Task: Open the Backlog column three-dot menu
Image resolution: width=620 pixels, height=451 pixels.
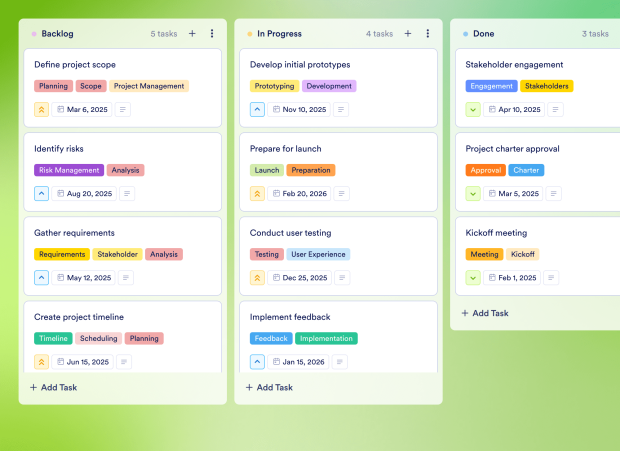Action: tap(212, 33)
